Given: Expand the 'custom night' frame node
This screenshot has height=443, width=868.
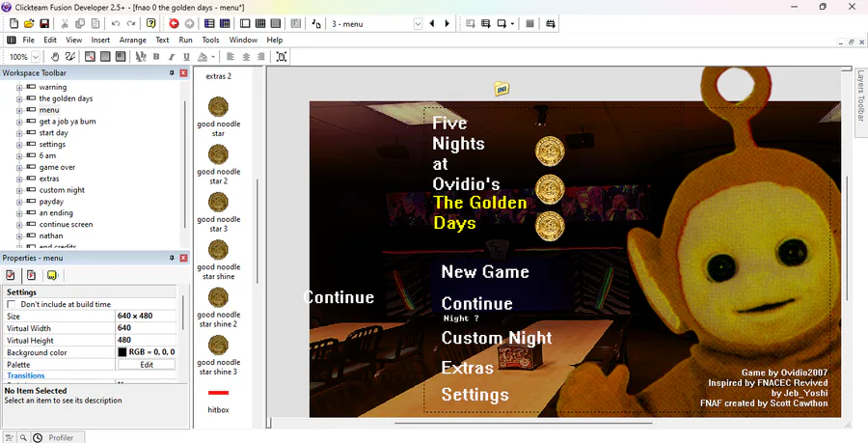Looking at the screenshot, I should (x=19, y=190).
